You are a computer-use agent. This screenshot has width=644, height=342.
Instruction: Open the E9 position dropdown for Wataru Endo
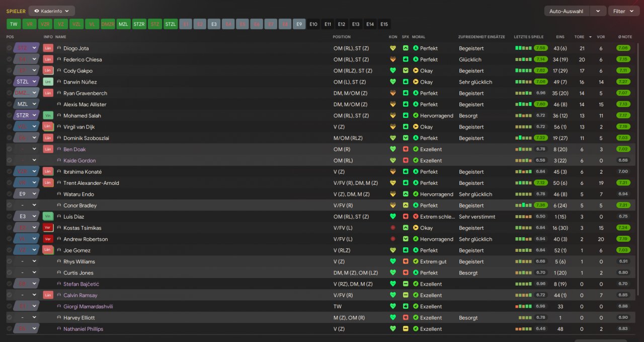pos(26,194)
